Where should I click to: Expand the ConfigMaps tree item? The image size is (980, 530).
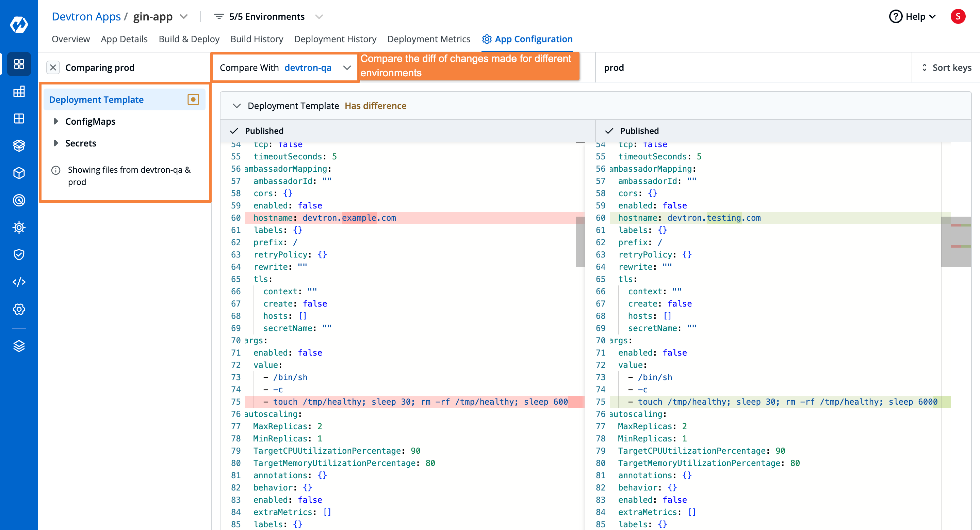pyautogui.click(x=57, y=121)
